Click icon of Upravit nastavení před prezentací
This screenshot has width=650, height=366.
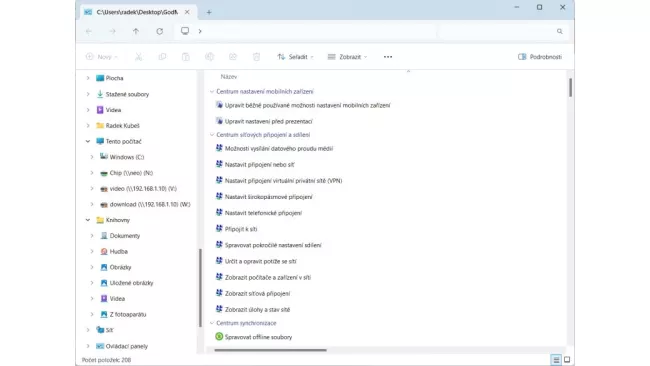(x=219, y=121)
